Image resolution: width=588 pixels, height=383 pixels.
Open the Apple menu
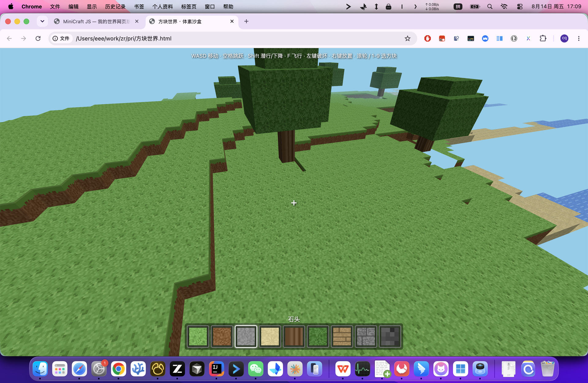point(11,6)
